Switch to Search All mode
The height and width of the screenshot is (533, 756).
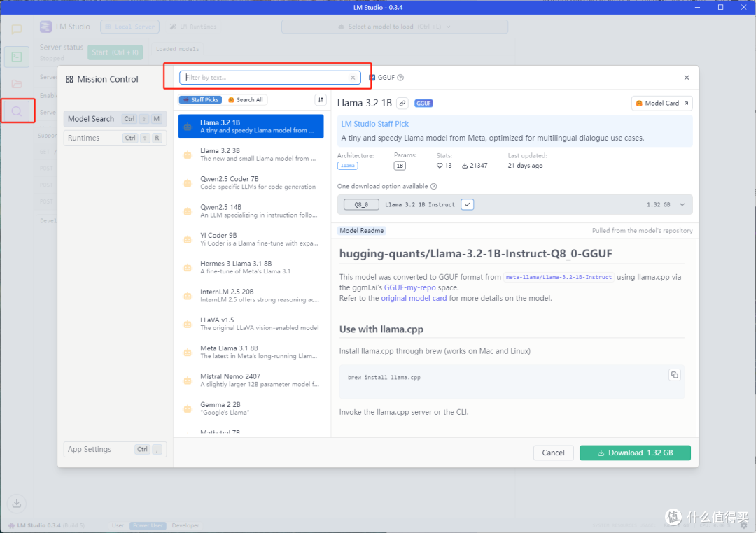pyautogui.click(x=246, y=100)
